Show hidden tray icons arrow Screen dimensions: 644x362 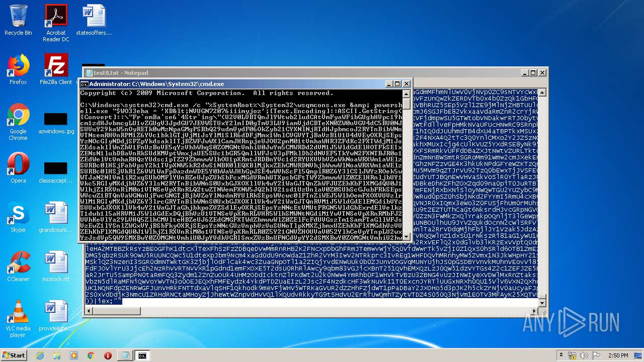click(561, 355)
